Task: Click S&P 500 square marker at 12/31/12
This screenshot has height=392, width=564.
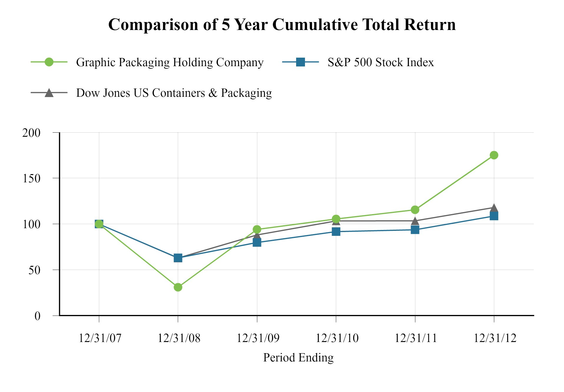Action: point(494,216)
